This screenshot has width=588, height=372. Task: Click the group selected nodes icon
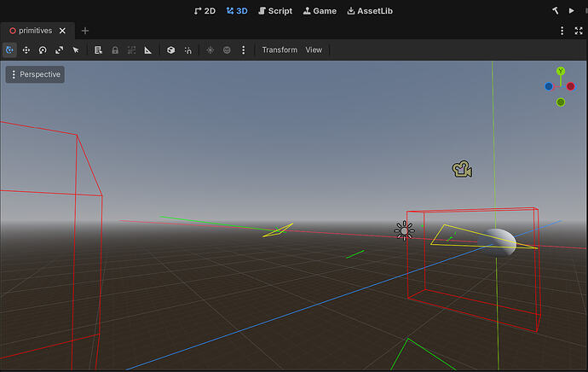131,50
